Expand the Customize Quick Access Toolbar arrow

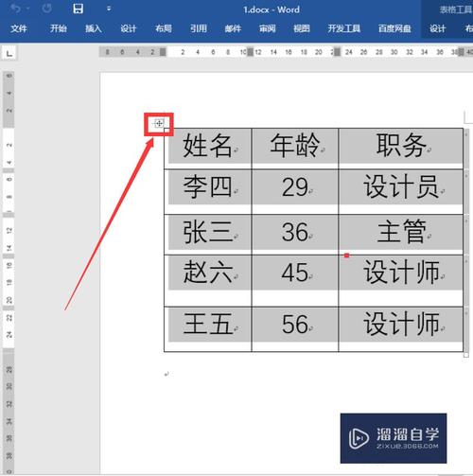(x=109, y=9)
